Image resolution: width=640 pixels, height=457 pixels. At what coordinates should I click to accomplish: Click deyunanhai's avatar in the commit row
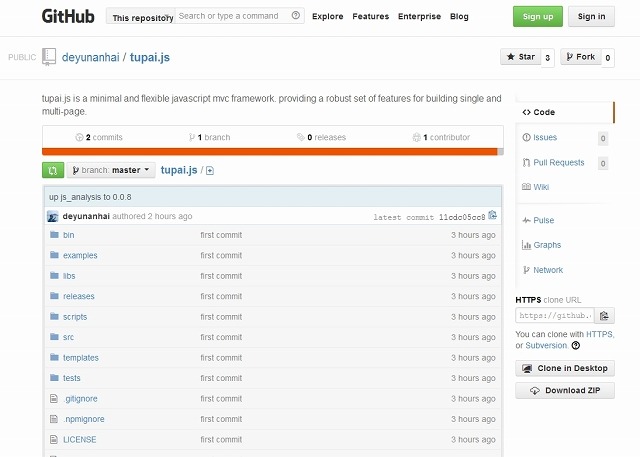click(x=53, y=216)
